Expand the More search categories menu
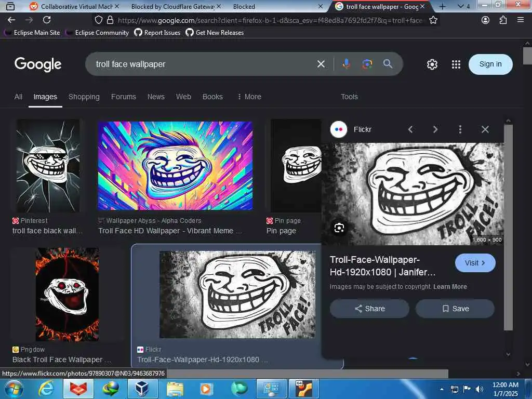Screen dimensions: 532x399 tap(249, 97)
